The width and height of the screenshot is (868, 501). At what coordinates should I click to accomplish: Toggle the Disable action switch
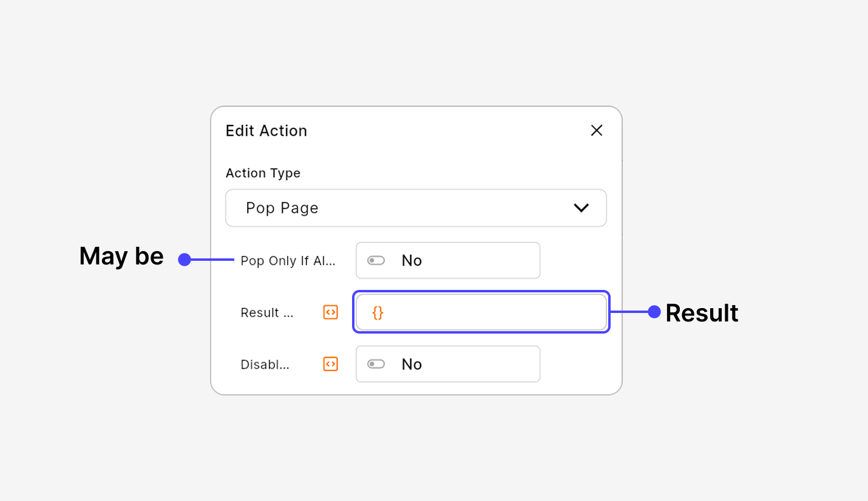376,364
